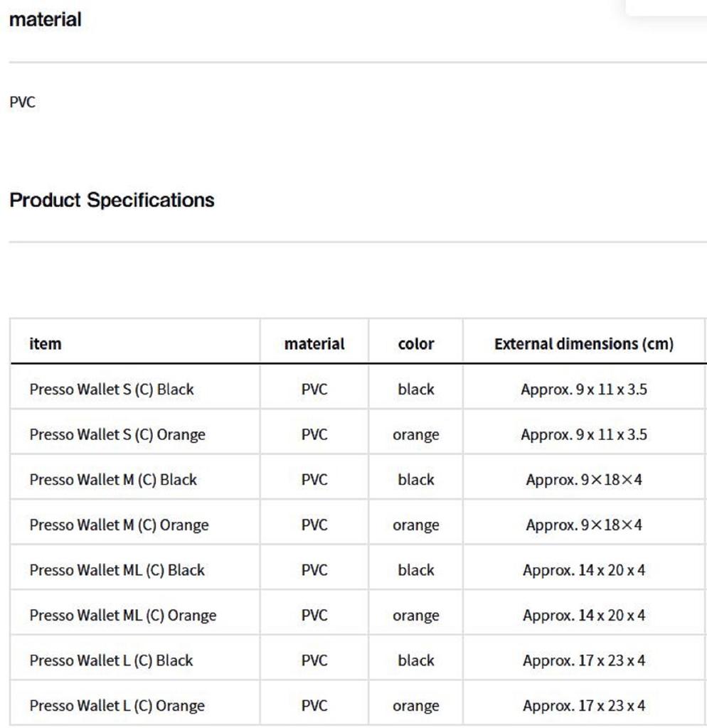The height and width of the screenshot is (728, 707).
Task: Click the Presso Wallet M (C) Black item
Action: [113, 480]
